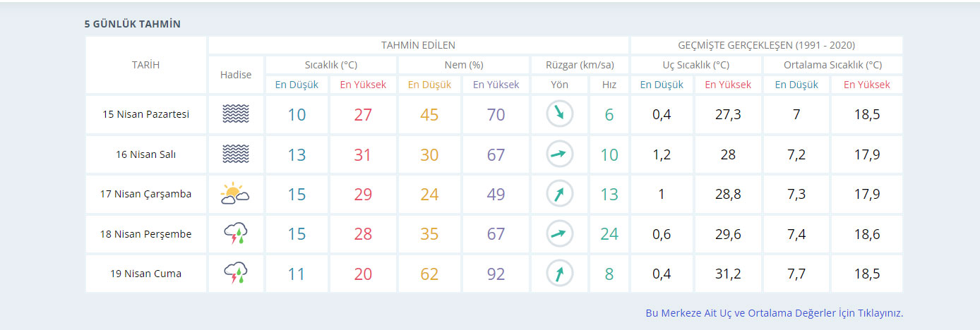Click the 'Rüzgar (km/sa)' column header
The image size is (980, 330).
pos(579,65)
